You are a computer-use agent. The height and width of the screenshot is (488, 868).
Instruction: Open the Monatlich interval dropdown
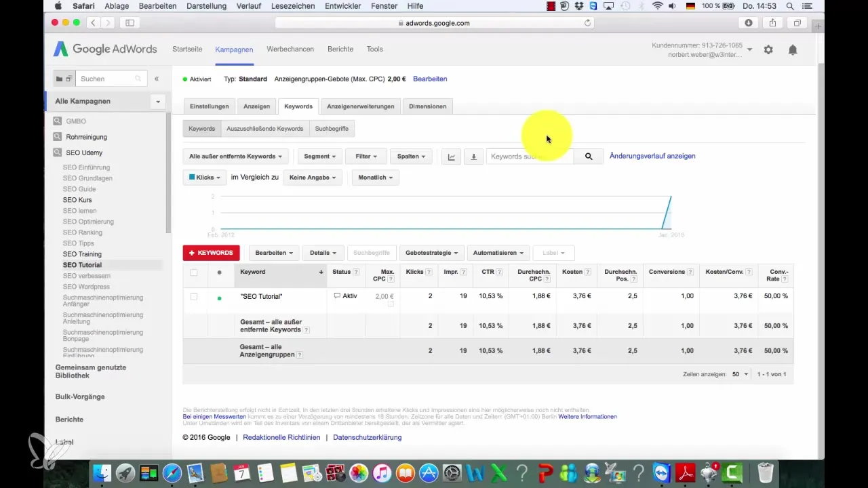[x=375, y=178]
